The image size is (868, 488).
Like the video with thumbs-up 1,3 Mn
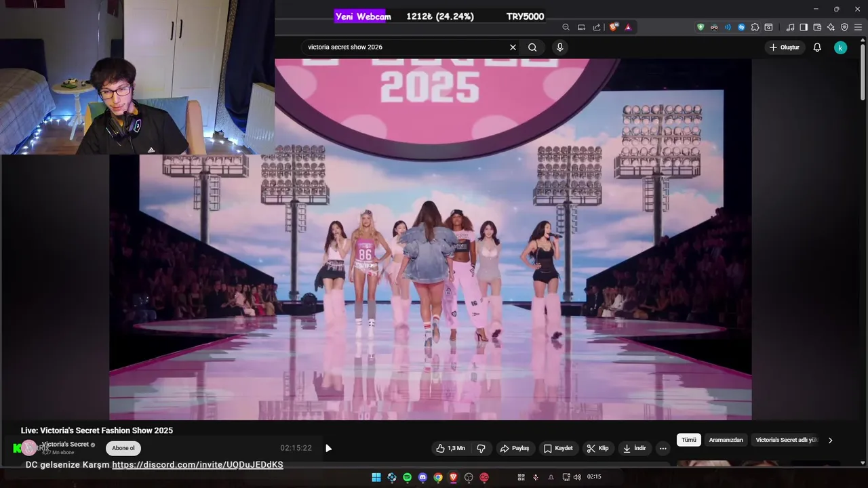tap(451, 448)
